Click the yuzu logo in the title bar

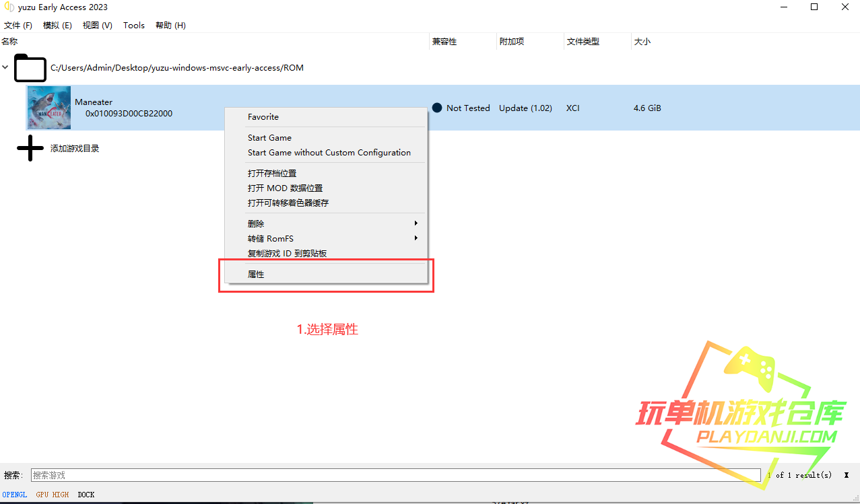point(9,7)
